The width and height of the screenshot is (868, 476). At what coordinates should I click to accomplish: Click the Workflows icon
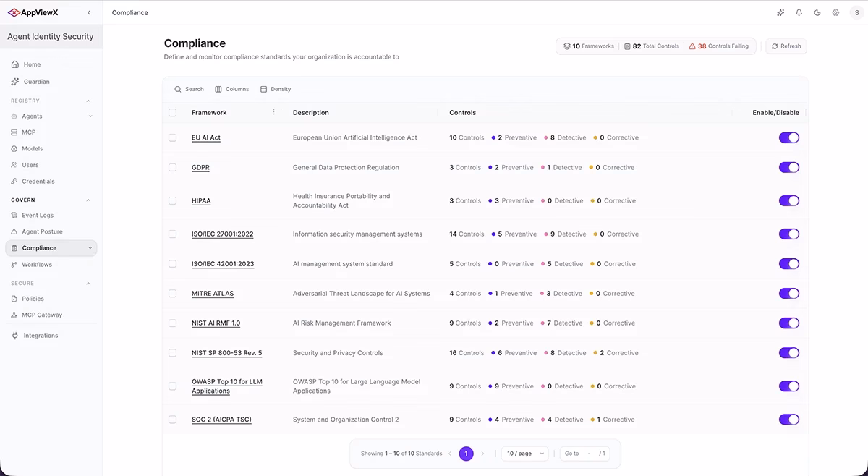pyautogui.click(x=14, y=265)
